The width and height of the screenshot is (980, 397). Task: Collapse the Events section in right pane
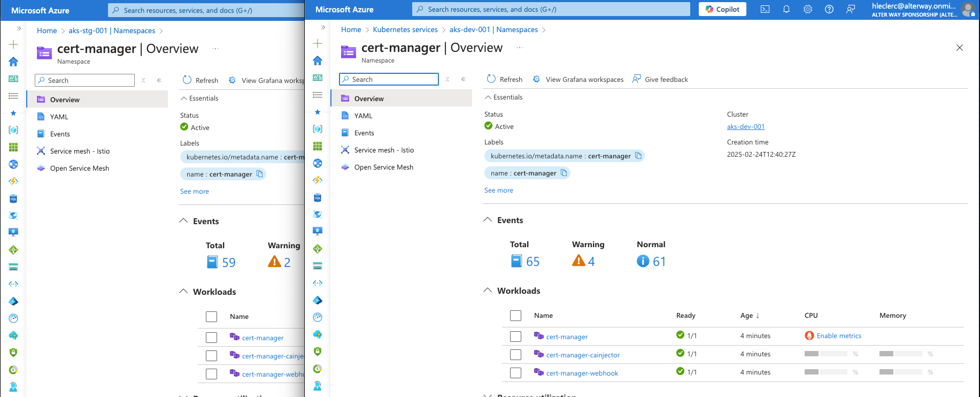pos(488,220)
